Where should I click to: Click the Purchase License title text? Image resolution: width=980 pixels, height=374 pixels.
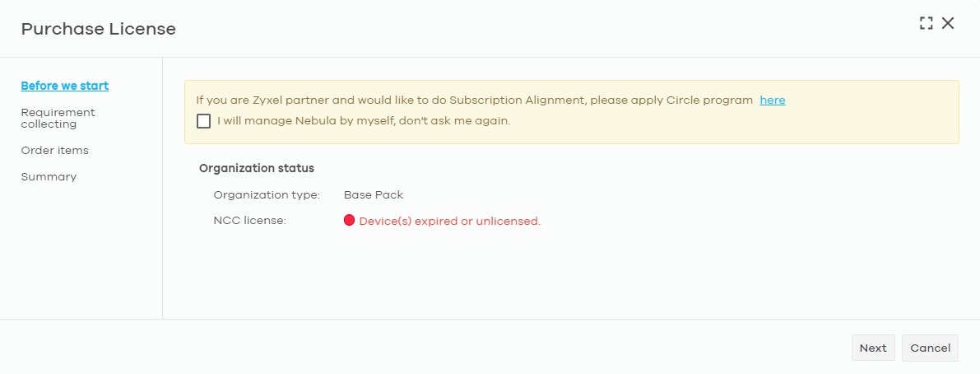99,29
